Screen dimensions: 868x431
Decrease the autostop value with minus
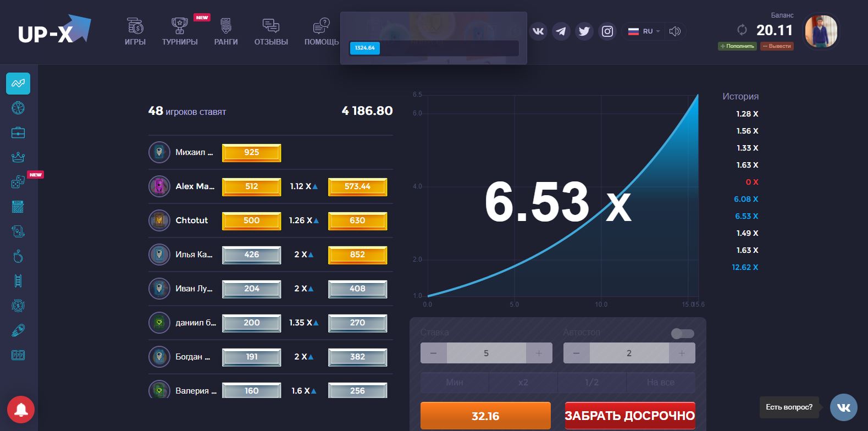[577, 353]
